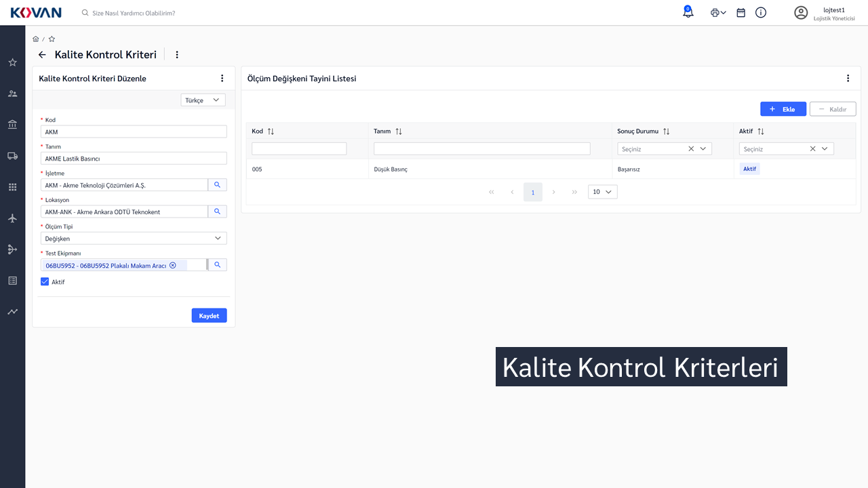Image resolution: width=868 pixels, height=488 pixels.
Task: Open the calendar icon in header
Action: click(741, 13)
